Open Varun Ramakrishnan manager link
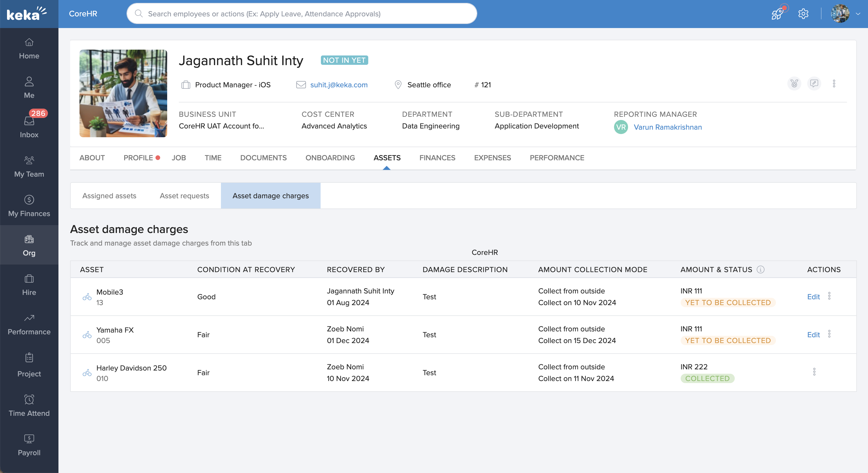 tap(668, 127)
